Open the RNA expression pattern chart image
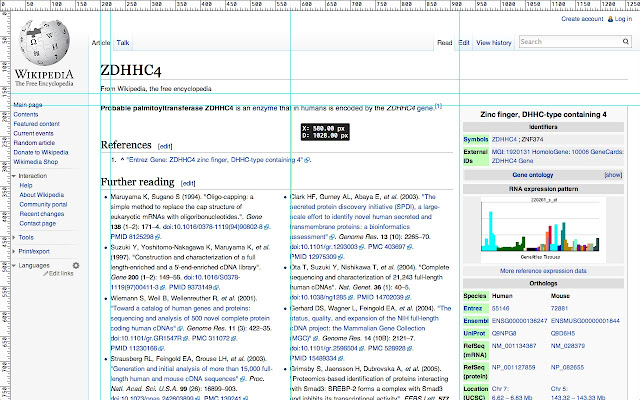This screenshot has height=400, width=640. tap(542, 227)
